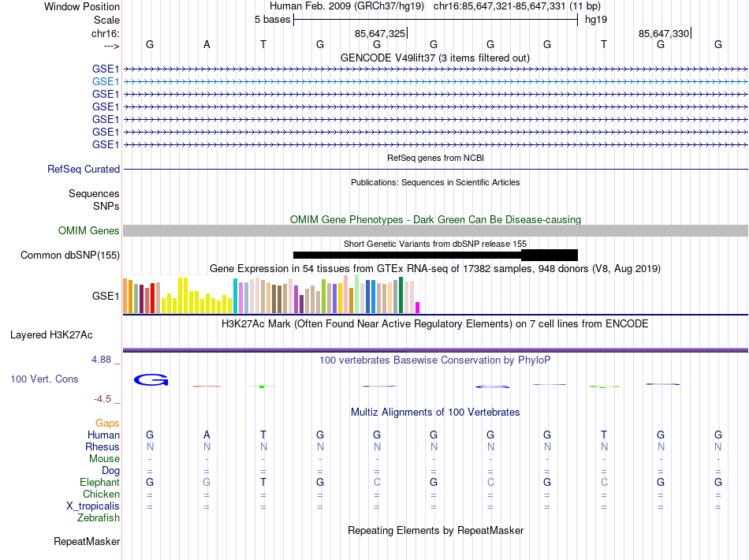
Task: Click the magenta bar in the GTEx chart
Action: (x=418, y=308)
